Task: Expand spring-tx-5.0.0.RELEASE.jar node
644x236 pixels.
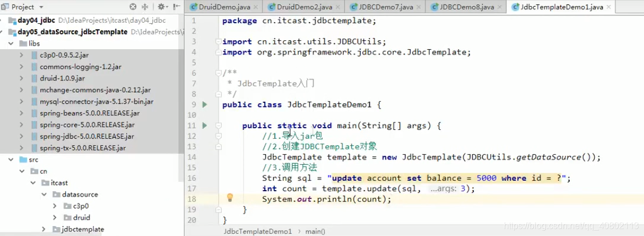Action: [x=22, y=148]
